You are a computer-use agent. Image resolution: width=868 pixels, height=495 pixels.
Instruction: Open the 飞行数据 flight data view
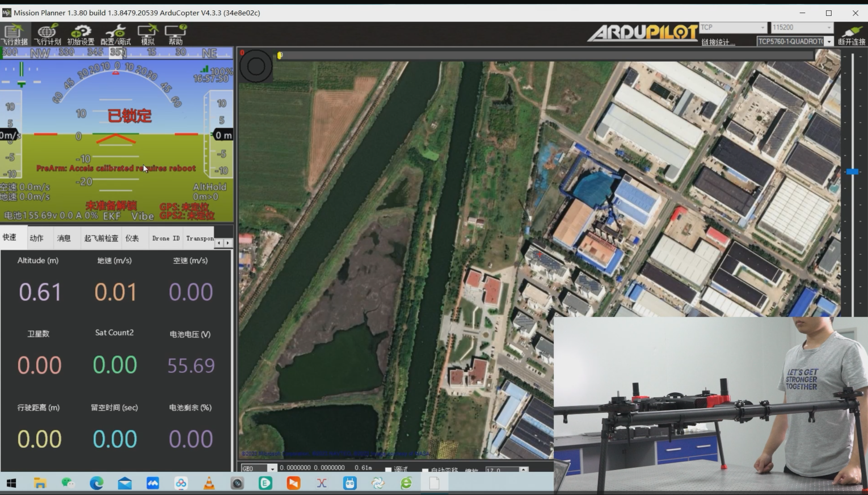coord(14,35)
